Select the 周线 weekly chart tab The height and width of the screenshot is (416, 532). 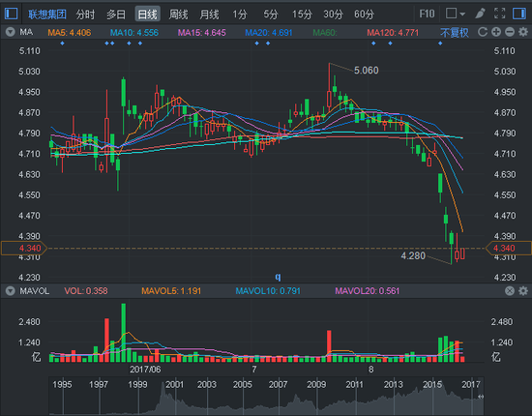(178, 15)
